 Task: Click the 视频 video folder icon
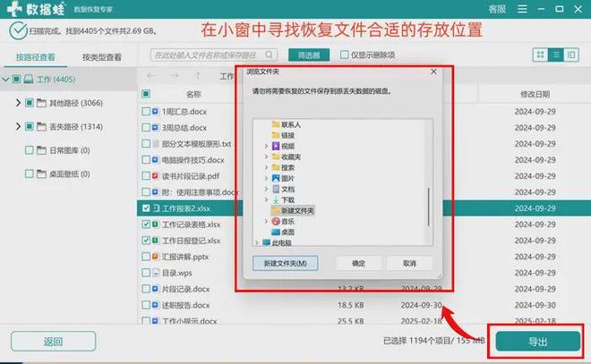(276, 146)
